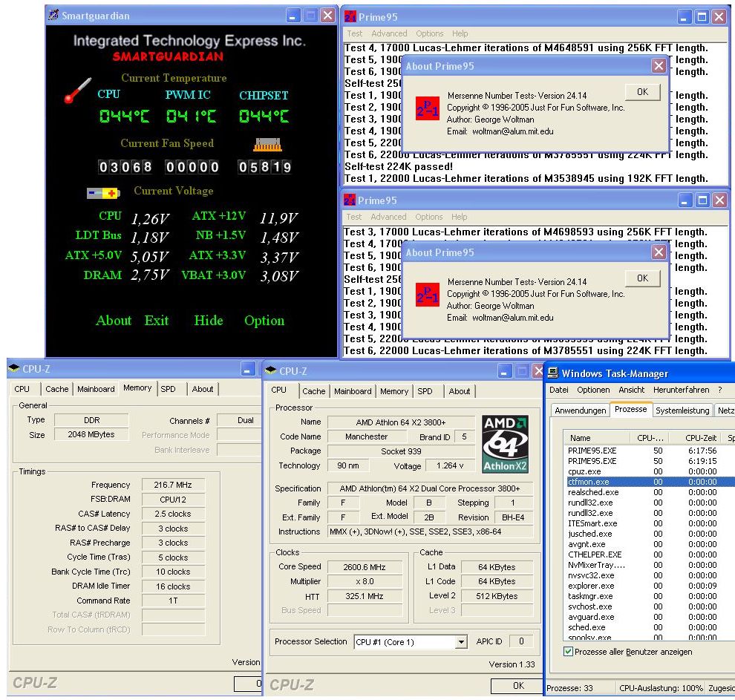Click the 'Self-test 224K passed!' line
Viewport: 735px width, 700px height.
pyautogui.click(x=399, y=166)
